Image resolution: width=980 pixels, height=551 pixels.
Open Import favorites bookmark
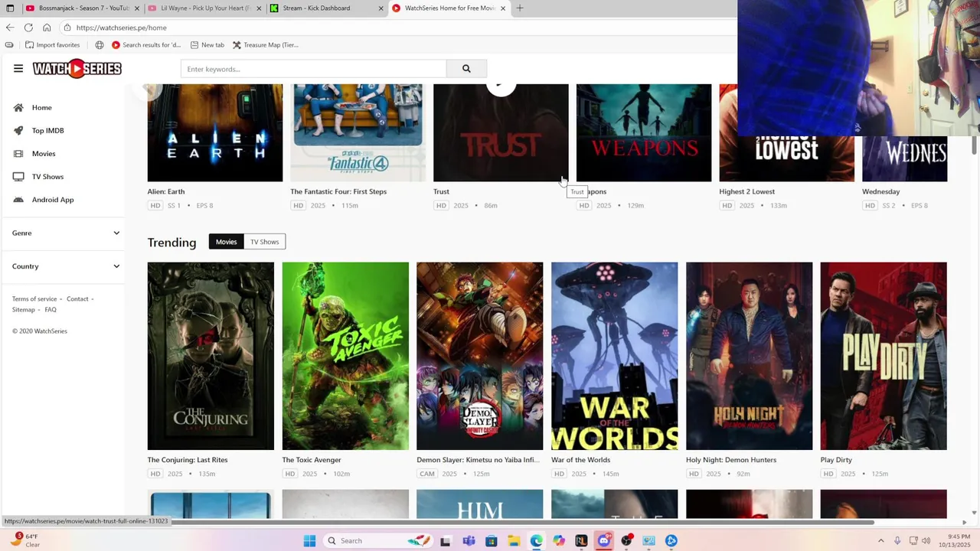click(x=52, y=45)
